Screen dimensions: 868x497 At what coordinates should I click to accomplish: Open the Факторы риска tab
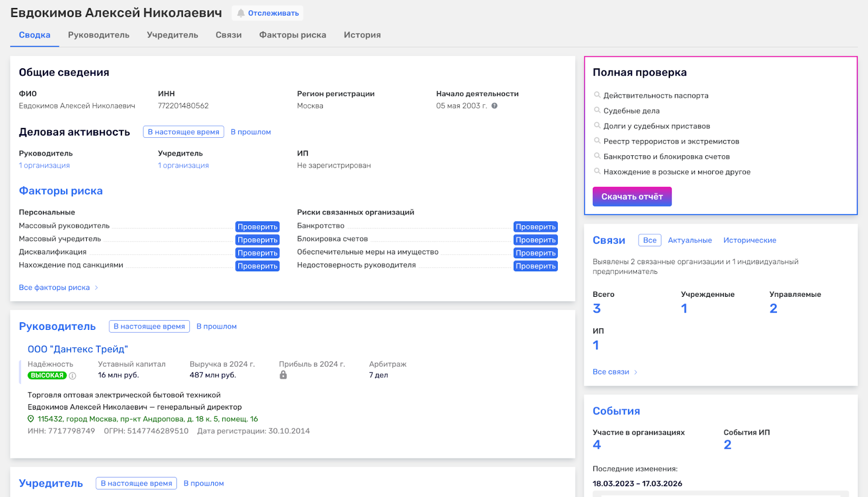pyautogui.click(x=292, y=35)
